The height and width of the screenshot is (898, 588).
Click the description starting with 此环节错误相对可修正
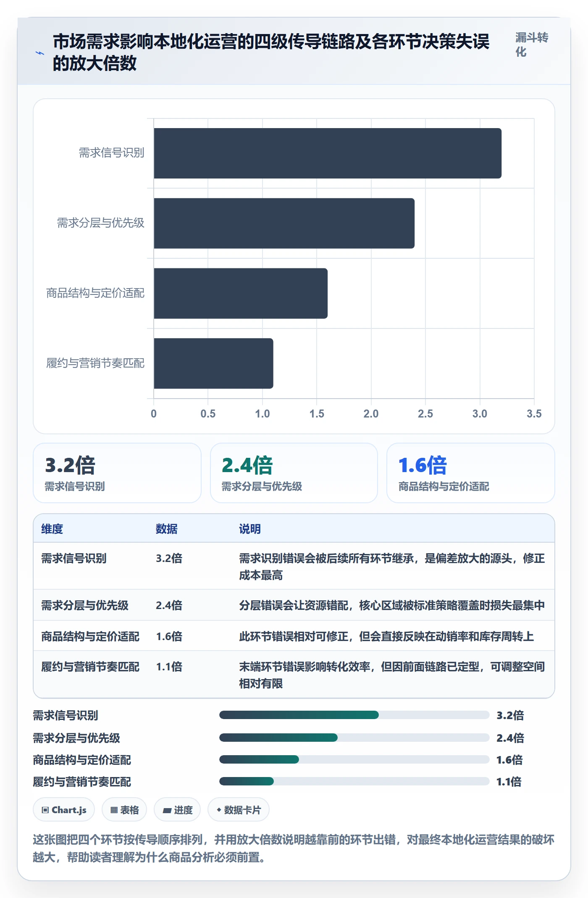coord(386,636)
